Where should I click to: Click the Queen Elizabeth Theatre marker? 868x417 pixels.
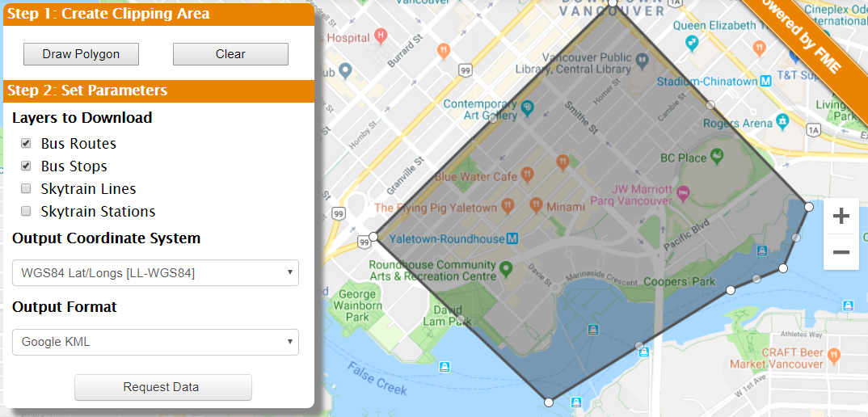(x=692, y=41)
